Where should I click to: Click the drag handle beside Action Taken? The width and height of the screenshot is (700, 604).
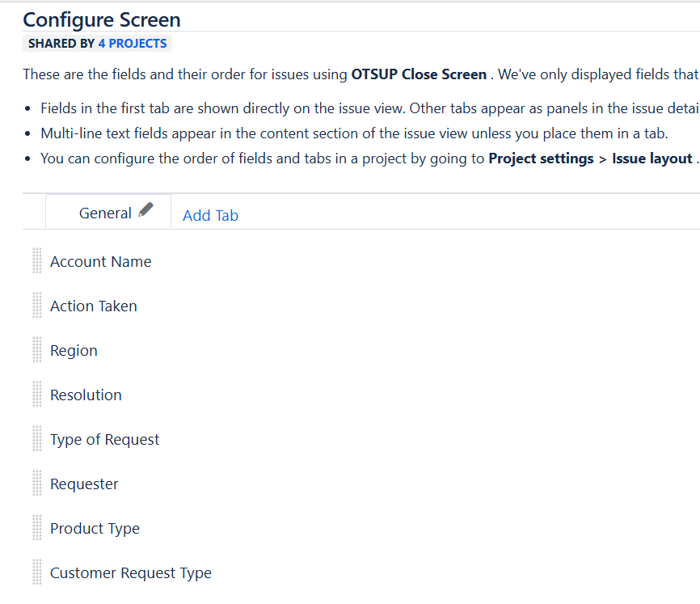click(37, 305)
